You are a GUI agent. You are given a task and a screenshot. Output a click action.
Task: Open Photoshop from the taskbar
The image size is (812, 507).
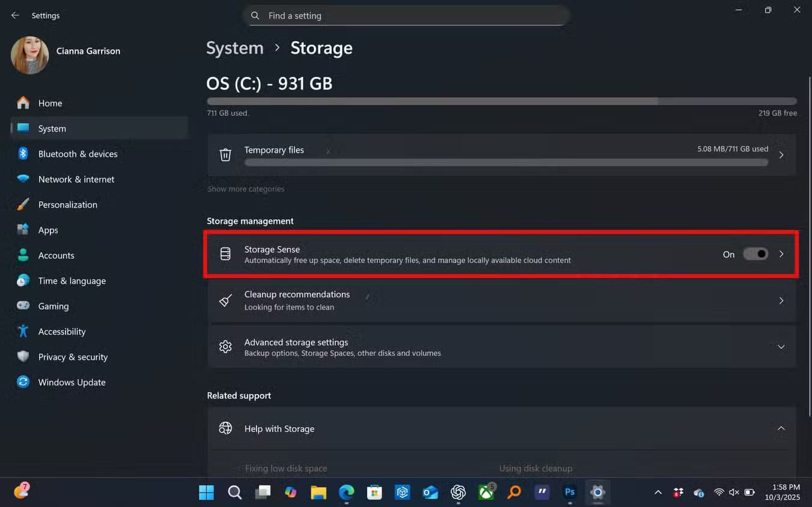570,493
